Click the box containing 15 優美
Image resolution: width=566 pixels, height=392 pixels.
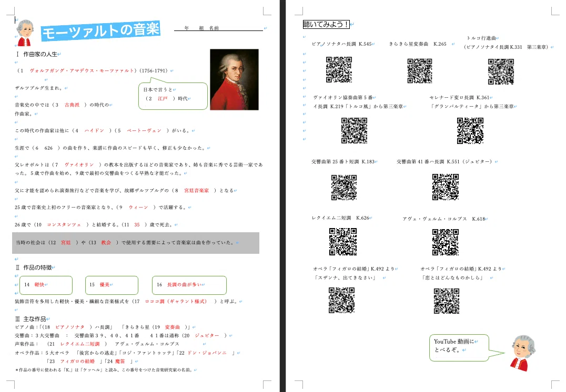(112, 285)
